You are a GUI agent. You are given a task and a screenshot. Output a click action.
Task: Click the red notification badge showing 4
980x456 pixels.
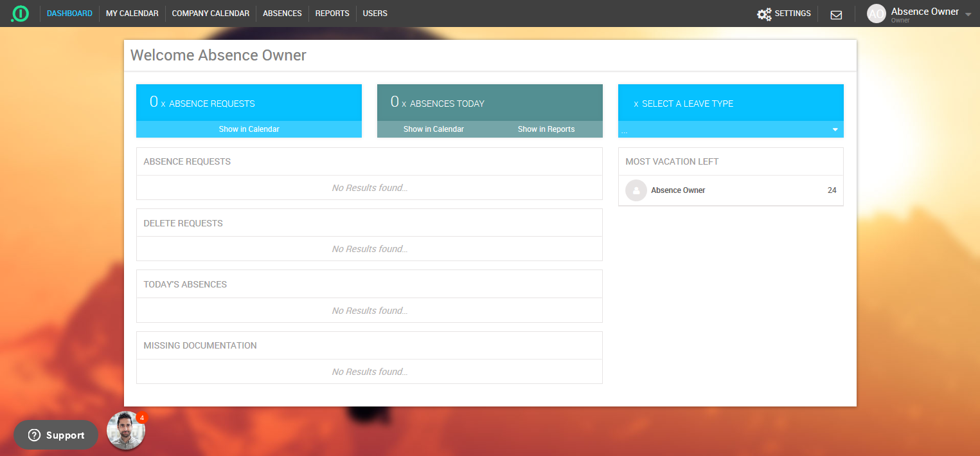point(141,417)
